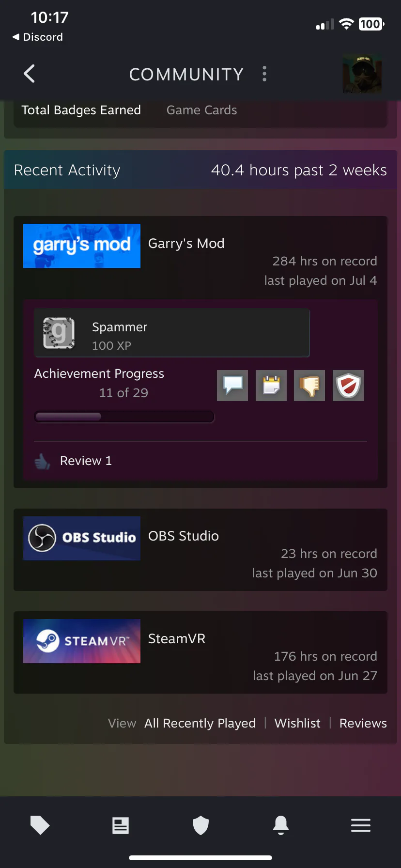
Task: Open the Steam Guard shield icon
Action: click(x=200, y=825)
